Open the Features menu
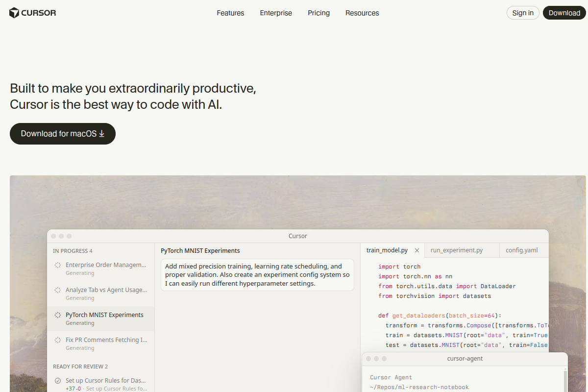588x392 pixels. pyautogui.click(x=230, y=13)
